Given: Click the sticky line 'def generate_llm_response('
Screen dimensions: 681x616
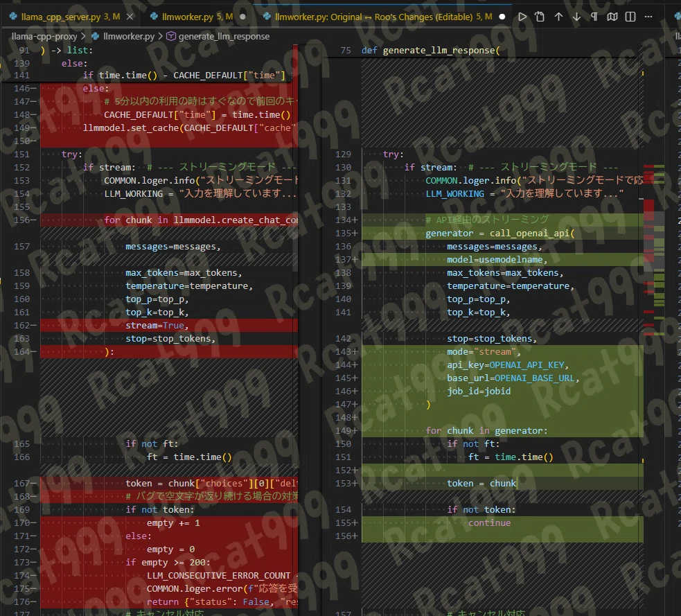Looking at the screenshot, I should pyautogui.click(x=431, y=51).
